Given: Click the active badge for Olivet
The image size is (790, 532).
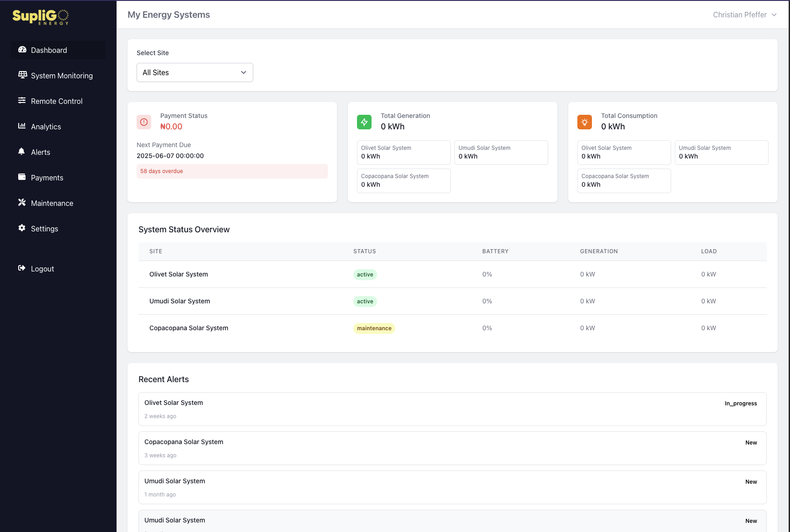Looking at the screenshot, I should click(x=365, y=275).
